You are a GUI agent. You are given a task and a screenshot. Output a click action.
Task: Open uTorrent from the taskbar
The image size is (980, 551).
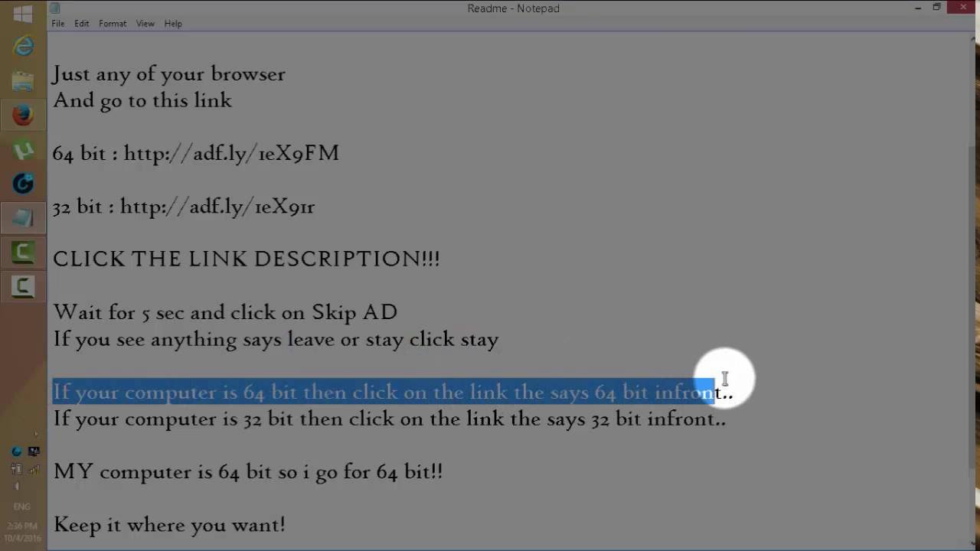coord(23,149)
